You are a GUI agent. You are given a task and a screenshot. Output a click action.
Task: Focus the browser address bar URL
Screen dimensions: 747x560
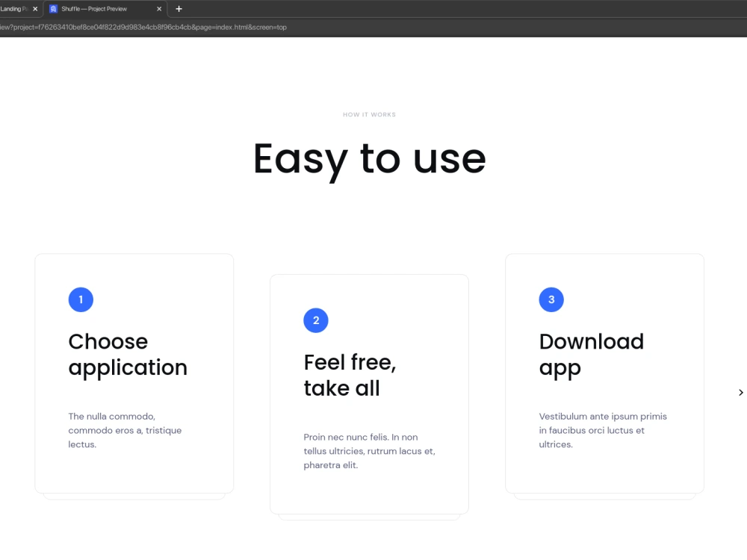click(143, 27)
